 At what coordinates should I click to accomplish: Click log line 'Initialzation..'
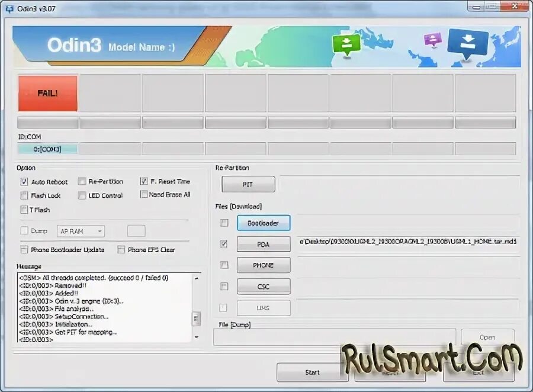click(x=56, y=324)
